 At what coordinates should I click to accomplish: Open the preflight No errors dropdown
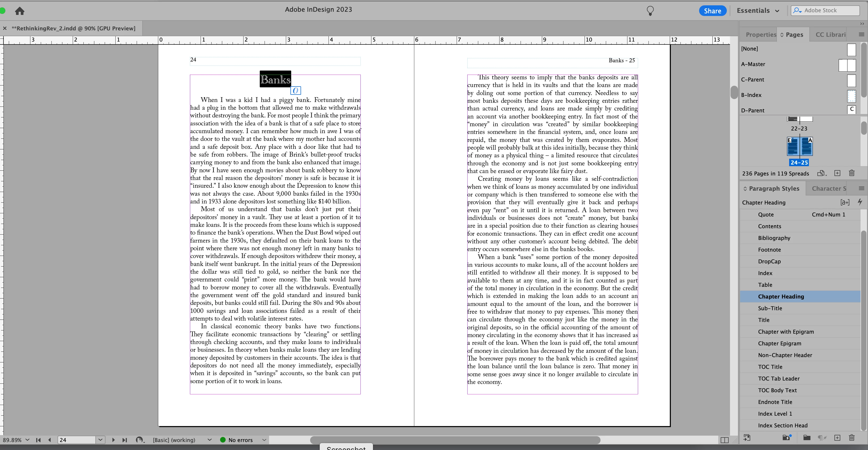[264, 440]
